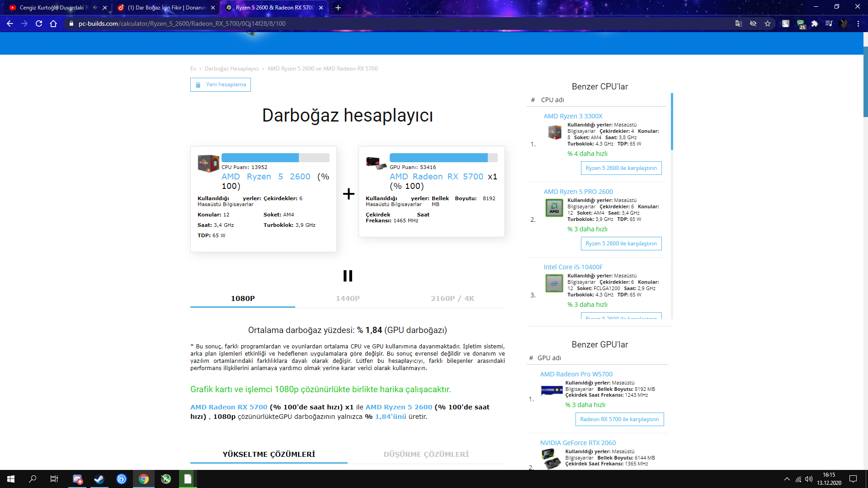Image resolution: width=868 pixels, height=488 pixels.
Task: Go forward using the forward arrow
Action: click(x=24, y=23)
